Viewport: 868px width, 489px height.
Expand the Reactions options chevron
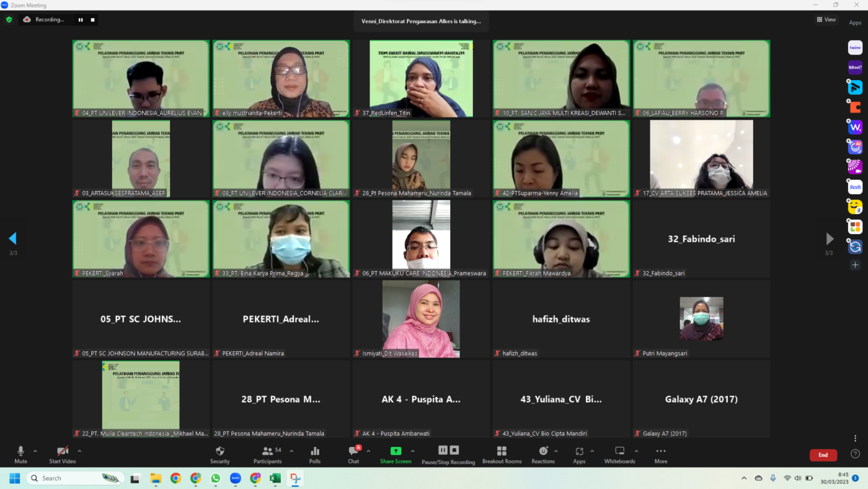click(x=556, y=451)
